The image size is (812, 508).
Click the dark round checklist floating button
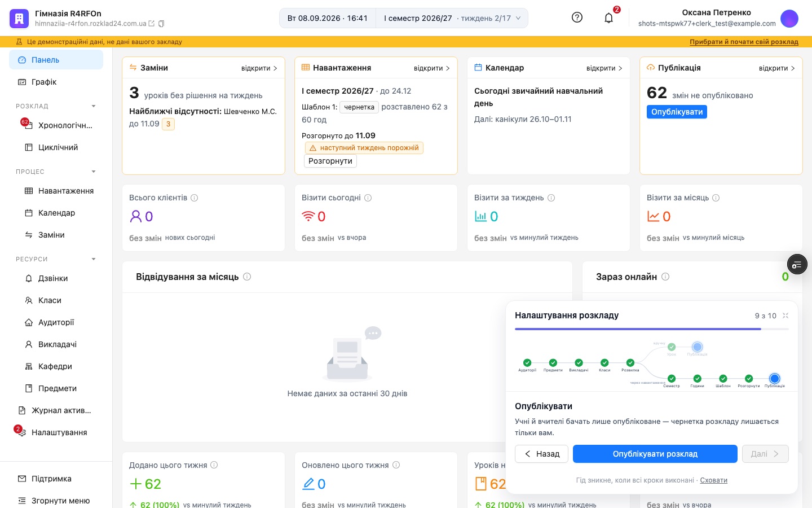point(797,264)
